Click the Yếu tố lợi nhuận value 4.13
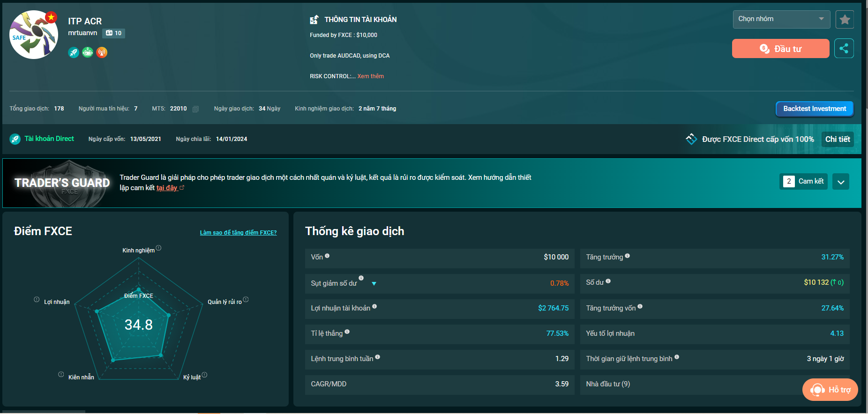This screenshot has height=414, width=868. (x=837, y=333)
